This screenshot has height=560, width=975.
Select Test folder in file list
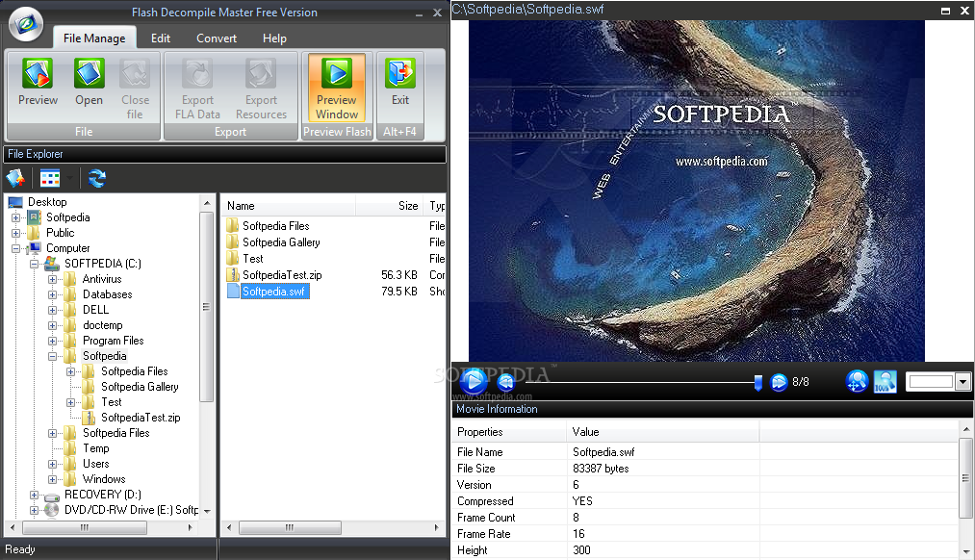(x=253, y=259)
